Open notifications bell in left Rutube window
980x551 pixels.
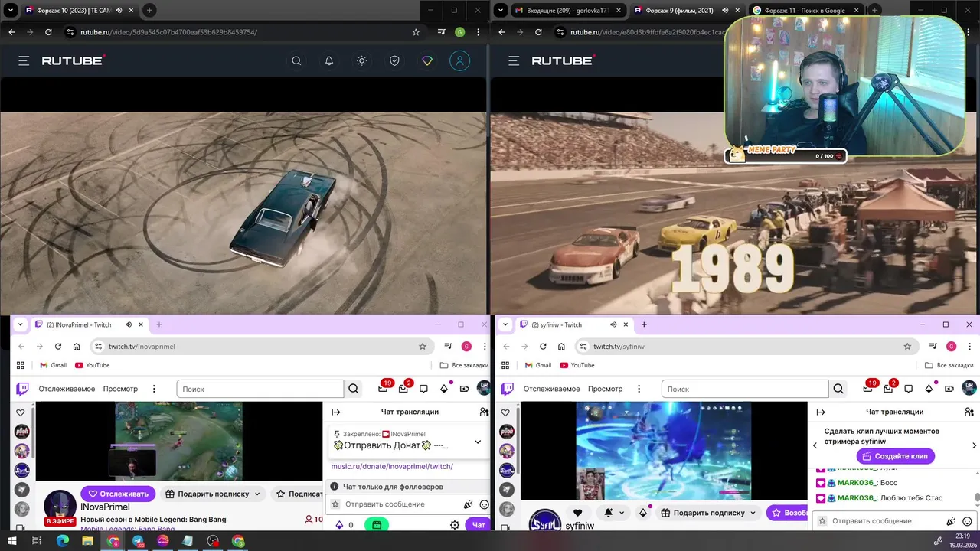[329, 61]
